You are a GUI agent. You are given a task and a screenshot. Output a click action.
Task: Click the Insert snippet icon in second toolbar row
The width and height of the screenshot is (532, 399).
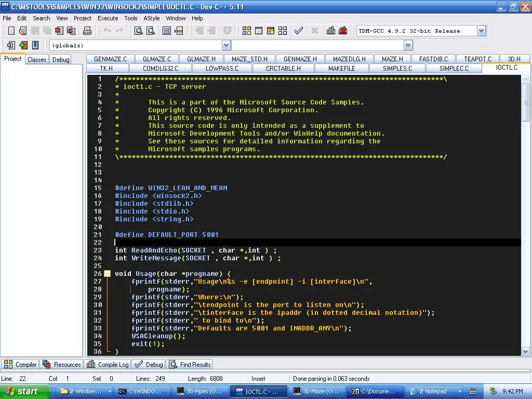pyautogui.click(x=11, y=45)
